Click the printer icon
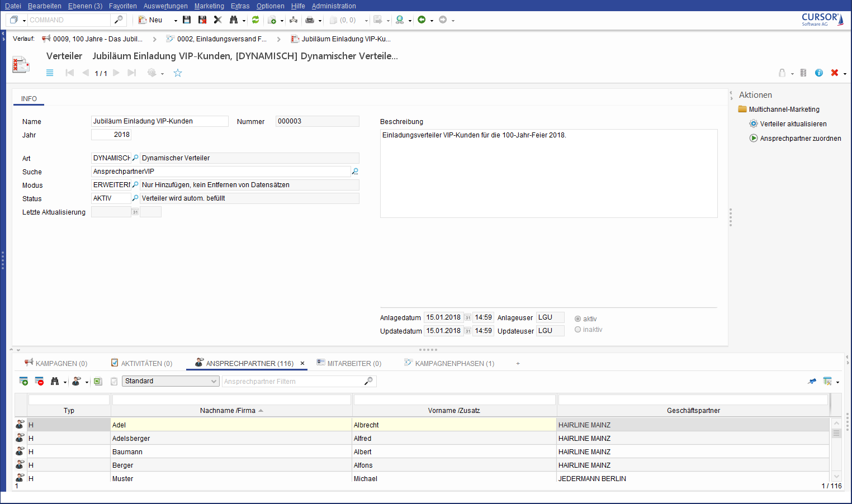The width and height of the screenshot is (852, 504). pos(309,20)
